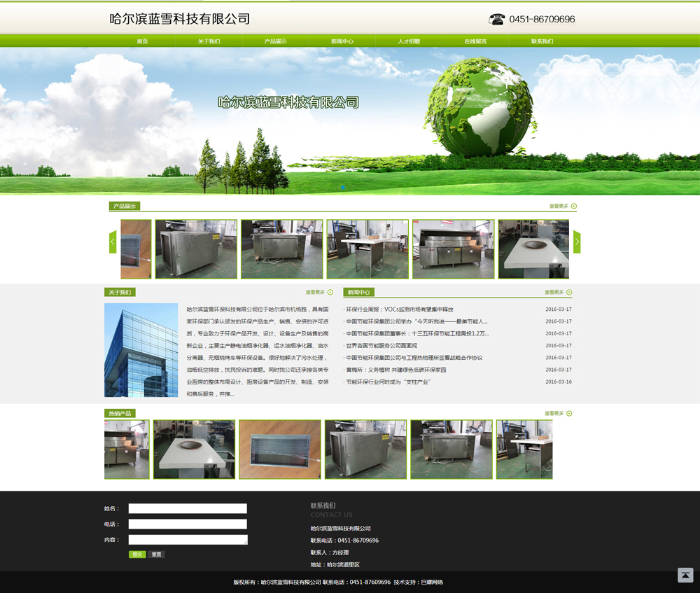Click the banner slider indicator dot

[342, 188]
